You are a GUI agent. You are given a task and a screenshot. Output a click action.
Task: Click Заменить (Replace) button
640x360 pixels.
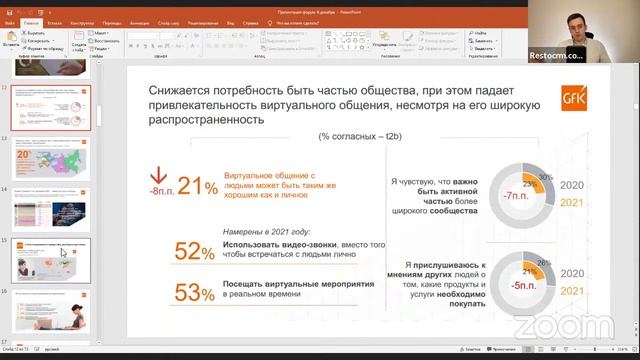[483, 41]
